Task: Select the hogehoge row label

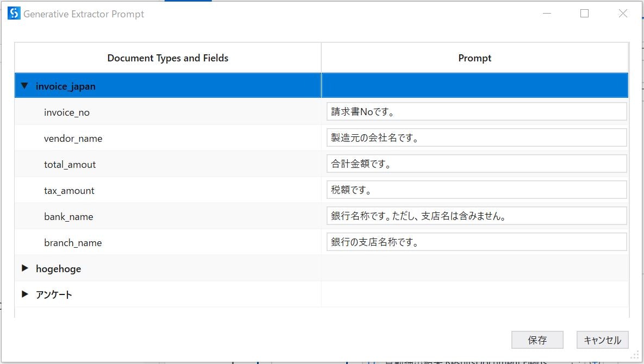Action: [x=58, y=268]
